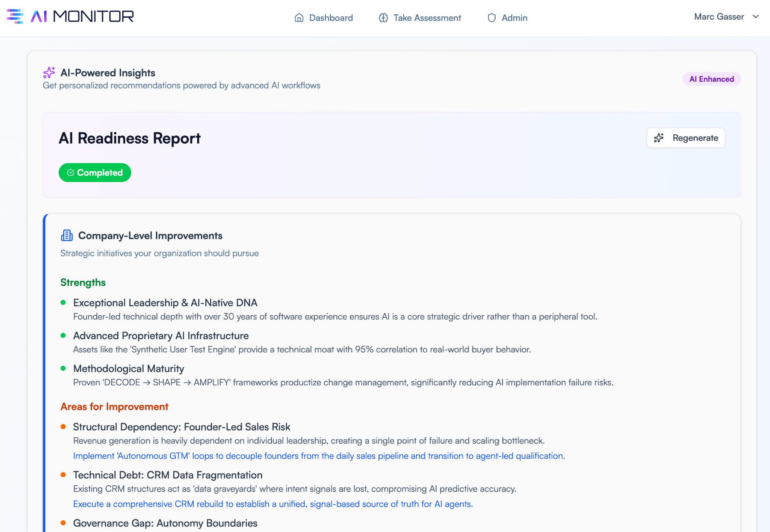
Task: Click the 'Execute a comprehensive CRM rebuild' link
Action: 273,504
